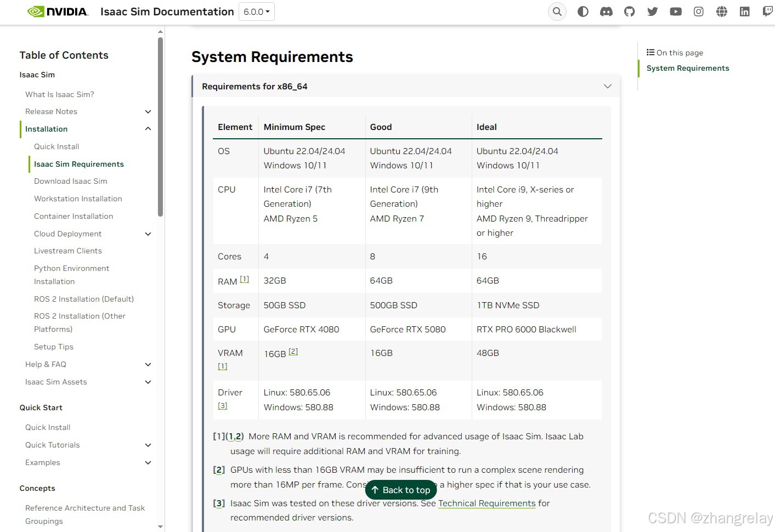Open Examples page in sidebar
Screen dimensions: 775x532
pos(43,462)
